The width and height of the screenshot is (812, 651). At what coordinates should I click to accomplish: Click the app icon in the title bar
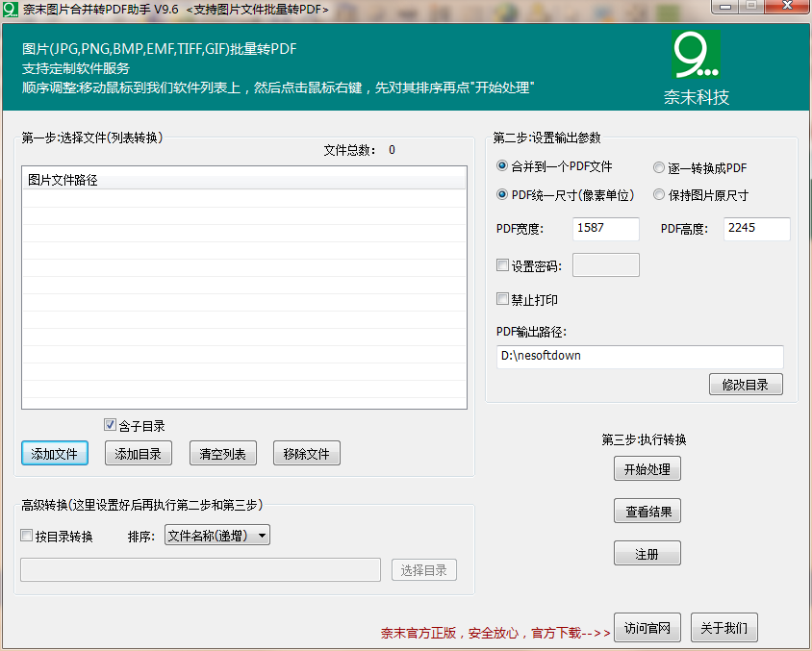point(10,8)
